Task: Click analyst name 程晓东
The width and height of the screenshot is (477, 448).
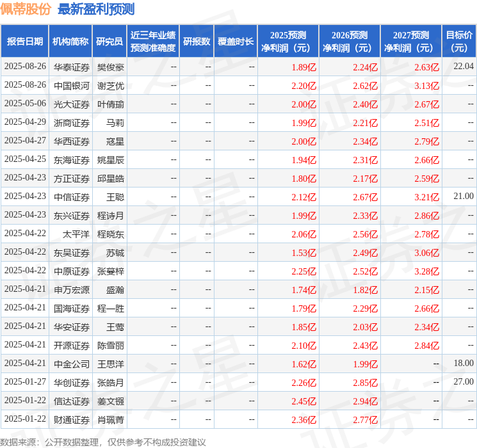Action: 111,234
